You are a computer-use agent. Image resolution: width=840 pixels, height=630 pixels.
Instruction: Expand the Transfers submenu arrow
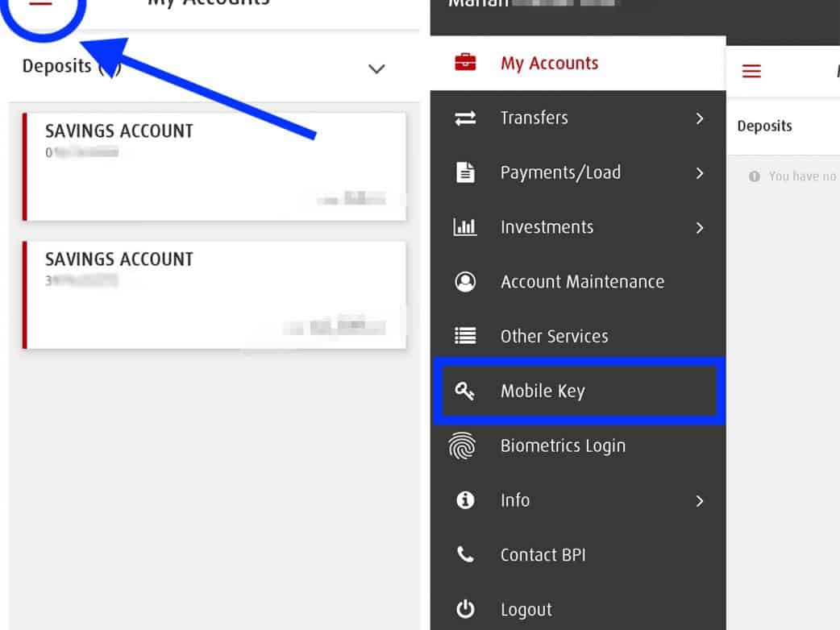pos(699,118)
